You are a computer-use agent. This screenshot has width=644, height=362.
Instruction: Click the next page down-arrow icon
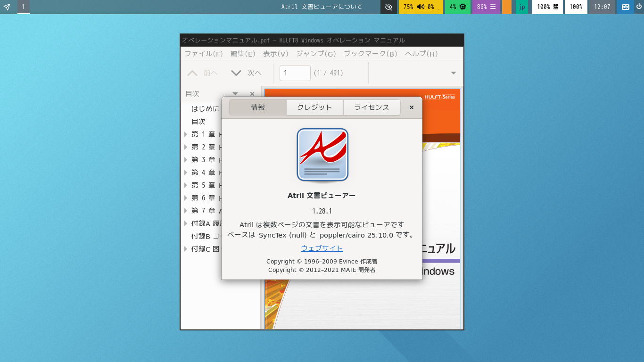(x=236, y=73)
